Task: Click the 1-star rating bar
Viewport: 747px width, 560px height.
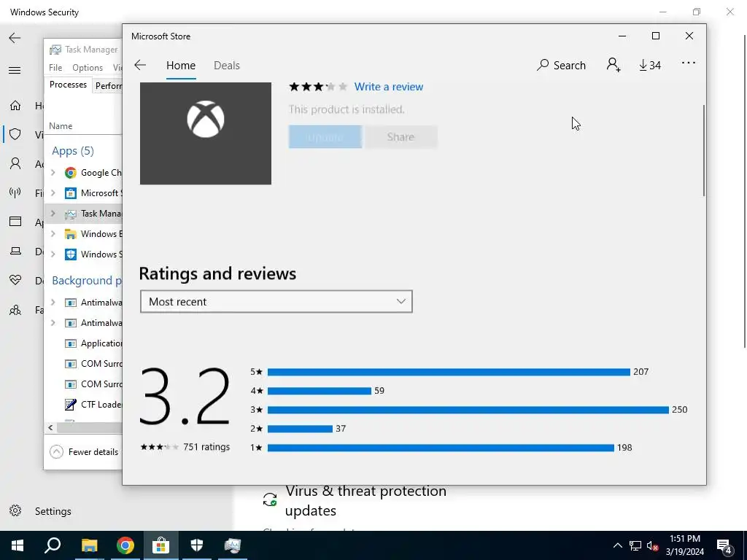Action: [441, 448]
